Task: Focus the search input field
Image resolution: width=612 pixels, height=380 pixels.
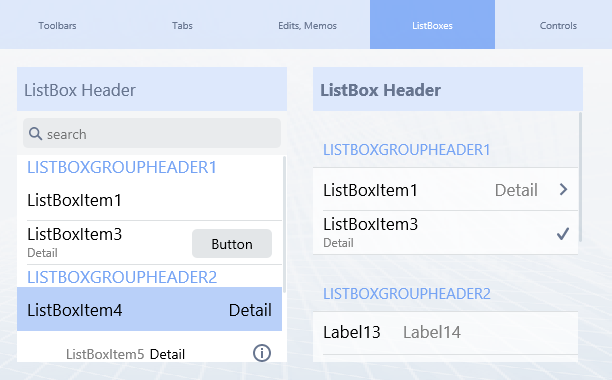Action: click(152, 133)
